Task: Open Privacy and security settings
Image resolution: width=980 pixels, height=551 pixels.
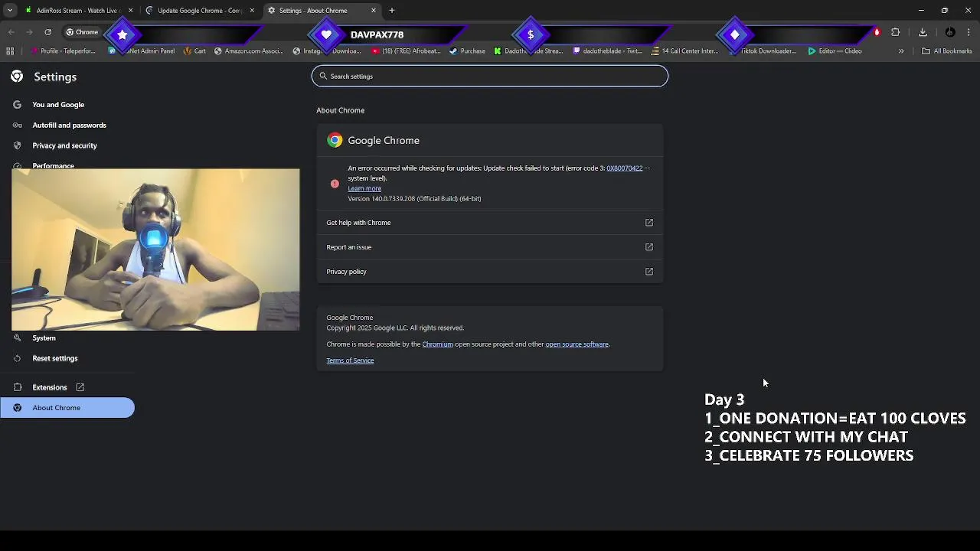Action: click(64, 145)
